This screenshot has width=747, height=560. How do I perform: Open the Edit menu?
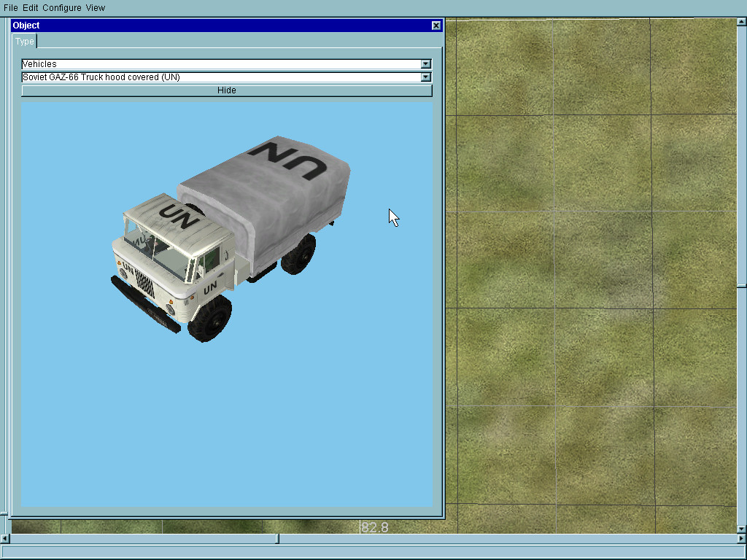point(30,7)
